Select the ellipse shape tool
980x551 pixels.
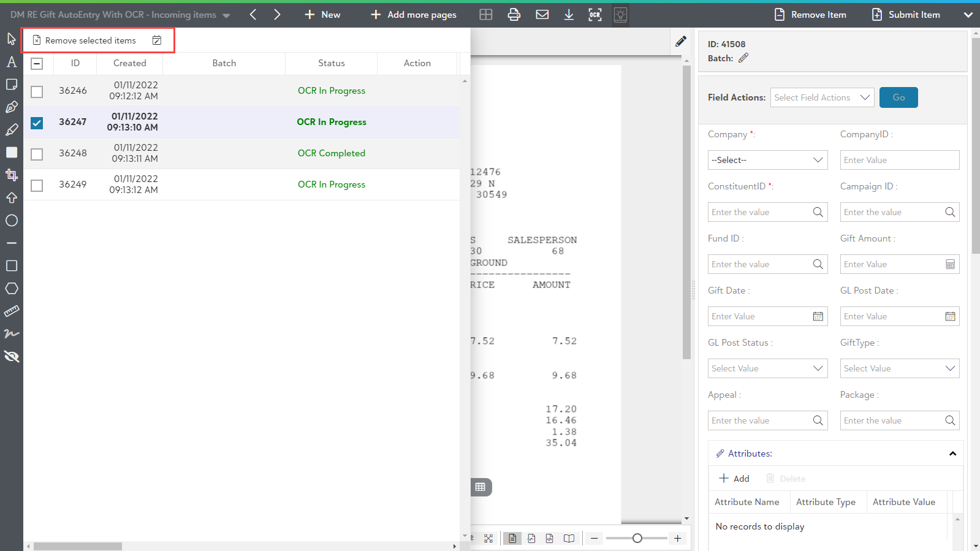(x=12, y=221)
